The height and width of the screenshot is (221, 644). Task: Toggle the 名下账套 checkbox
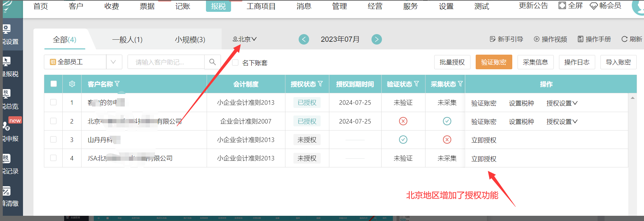(236, 62)
